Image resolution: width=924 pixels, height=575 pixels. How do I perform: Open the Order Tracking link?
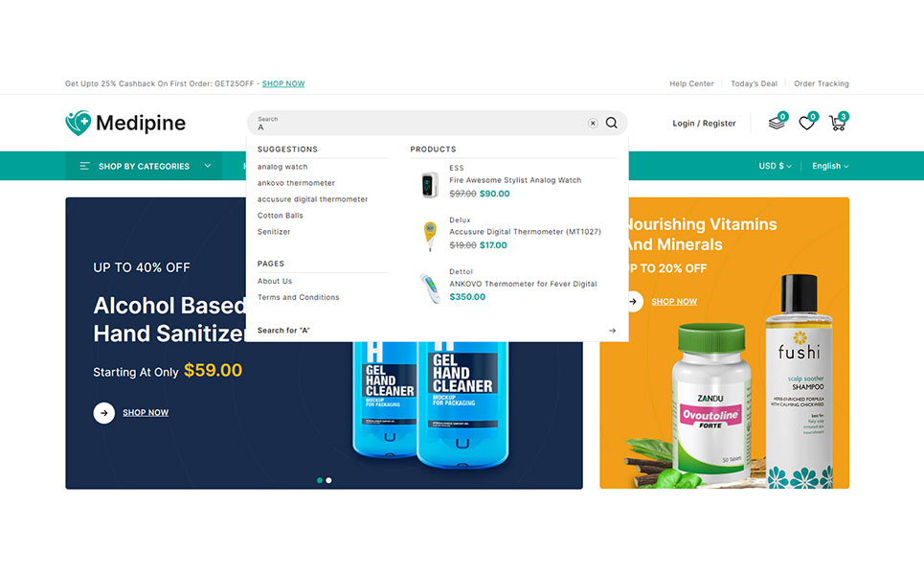[x=821, y=83]
